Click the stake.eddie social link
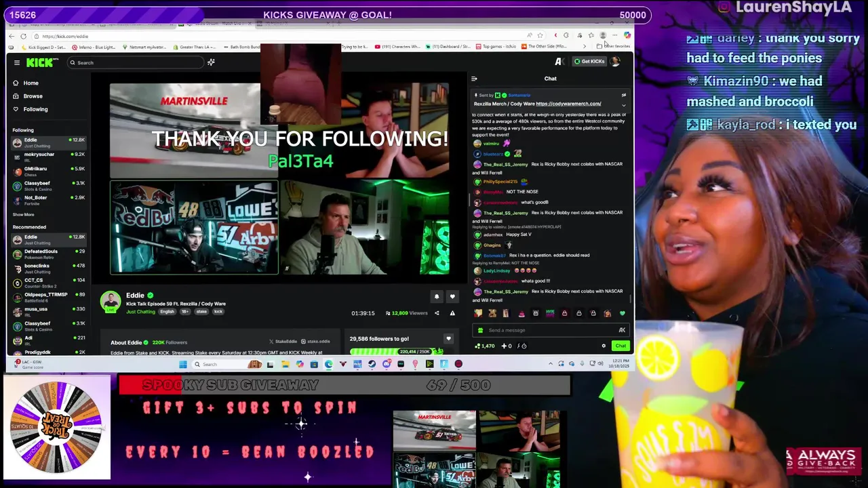 tap(315, 342)
